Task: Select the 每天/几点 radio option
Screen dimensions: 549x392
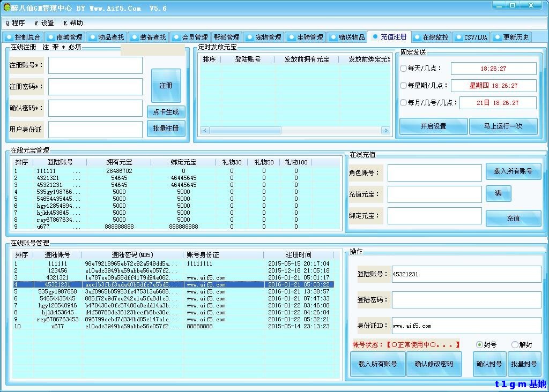Action: (x=404, y=69)
